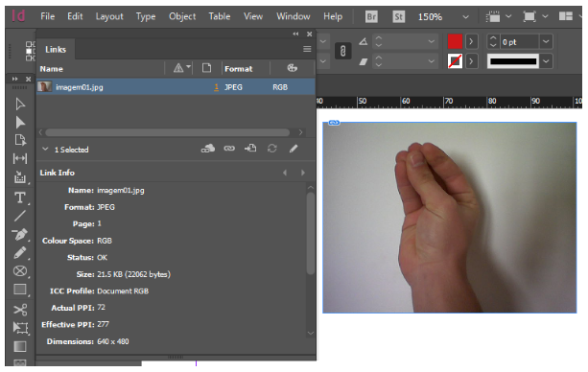Click the constrain proportions chain icon
The image size is (588, 372).
tap(342, 51)
